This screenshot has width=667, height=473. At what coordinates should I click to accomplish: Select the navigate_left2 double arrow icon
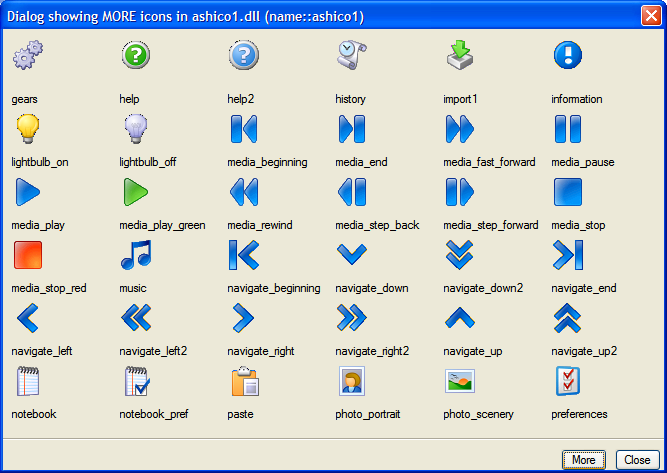point(135,318)
